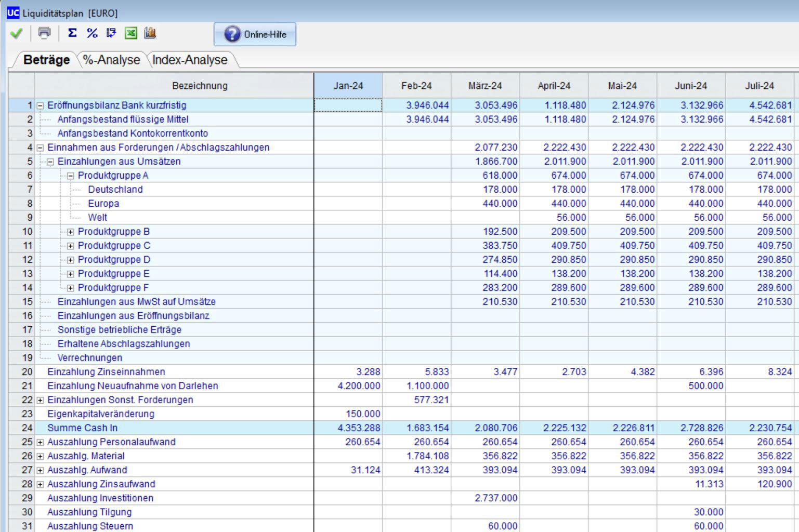Click the UC application logo icon

[12, 12]
